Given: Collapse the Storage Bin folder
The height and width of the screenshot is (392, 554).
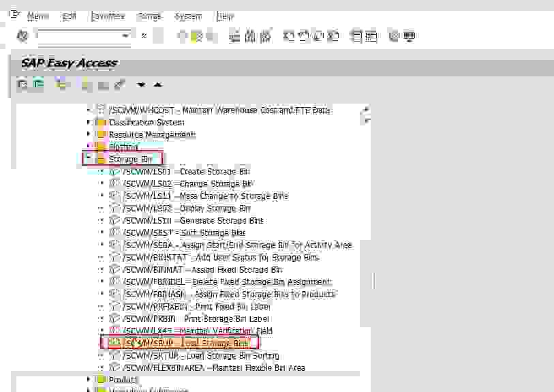Looking at the screenshot, I should click(x=89, y=157).
